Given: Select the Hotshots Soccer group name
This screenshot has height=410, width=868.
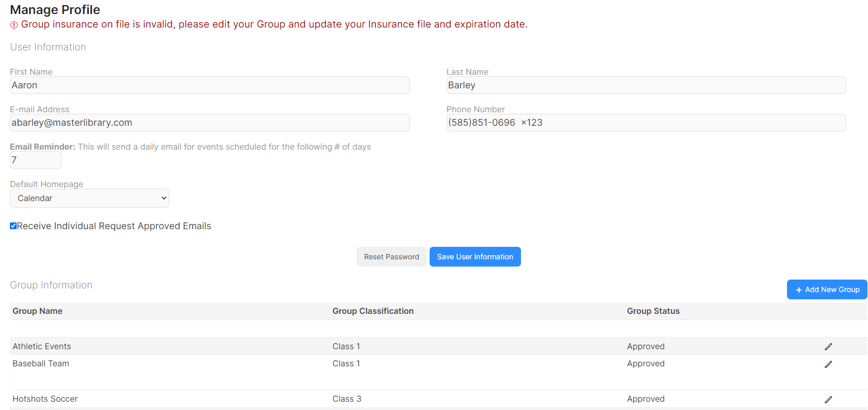Looking at the screenshot, I should [x=45, y=399].
